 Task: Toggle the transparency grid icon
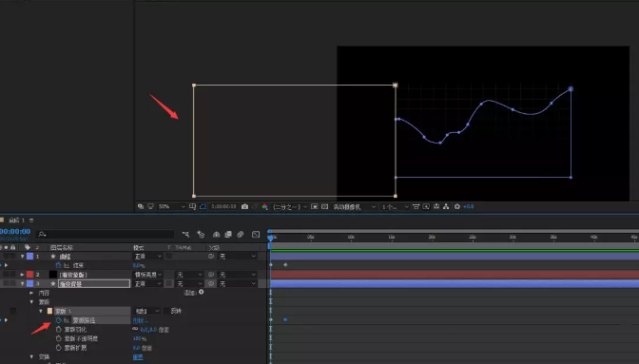(325, 207)
